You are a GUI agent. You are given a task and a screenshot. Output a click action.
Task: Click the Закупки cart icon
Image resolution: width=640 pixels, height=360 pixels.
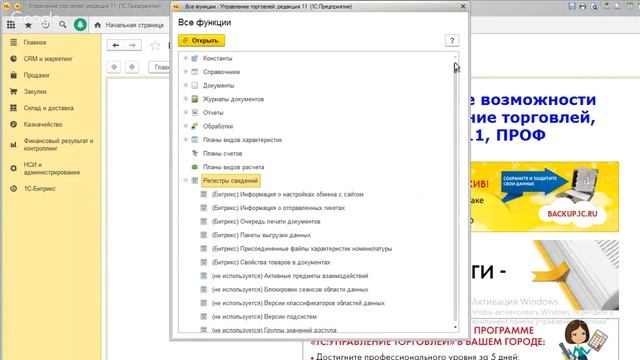pyautogui.click(x=13, y=91)
